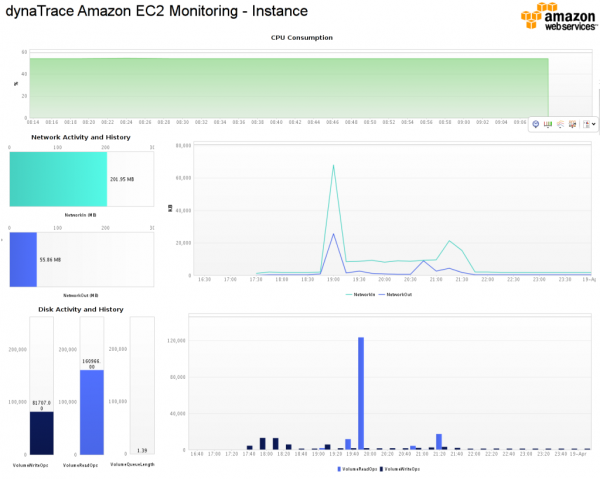600x479 pixels.
Task: Click the dark navy VolumeWriteOps gauge bar
Action: 42,433
